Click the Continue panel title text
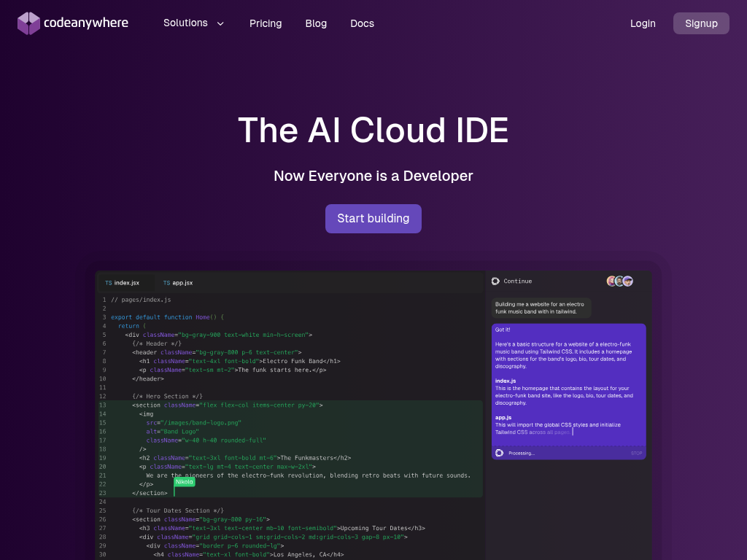The image size is (747, 560). [x=517, y=281]
